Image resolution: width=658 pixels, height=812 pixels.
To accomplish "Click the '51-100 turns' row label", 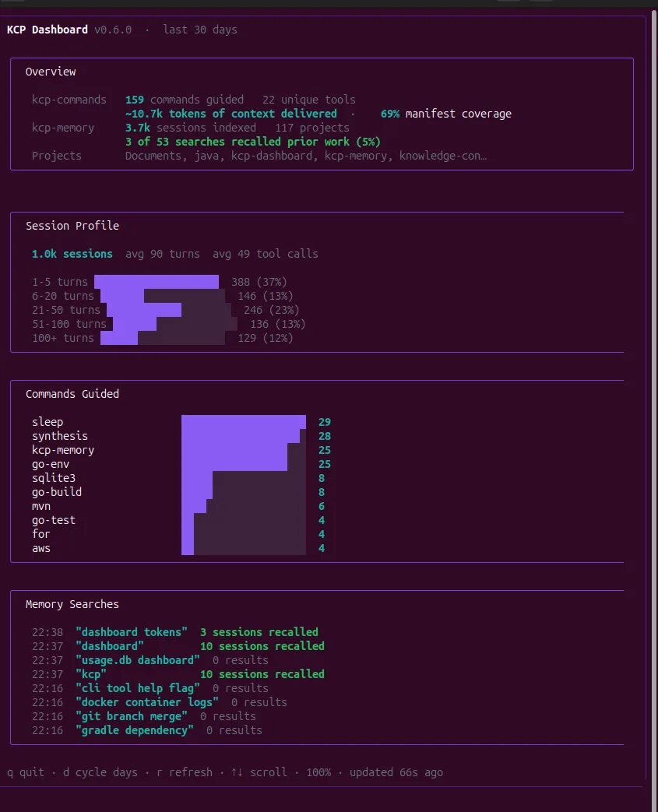I will coord(69,324).
